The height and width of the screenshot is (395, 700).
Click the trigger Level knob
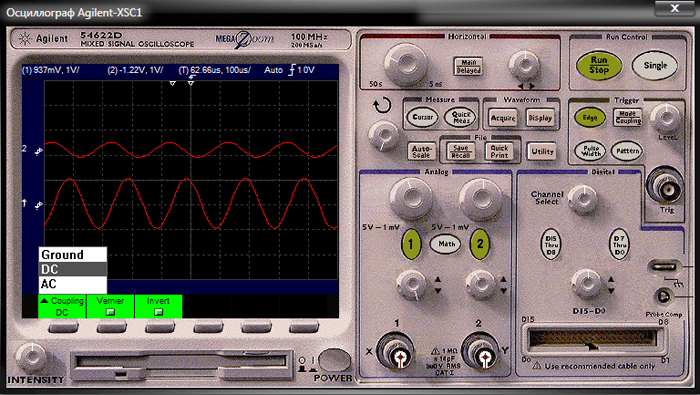(x=666, y=118)
